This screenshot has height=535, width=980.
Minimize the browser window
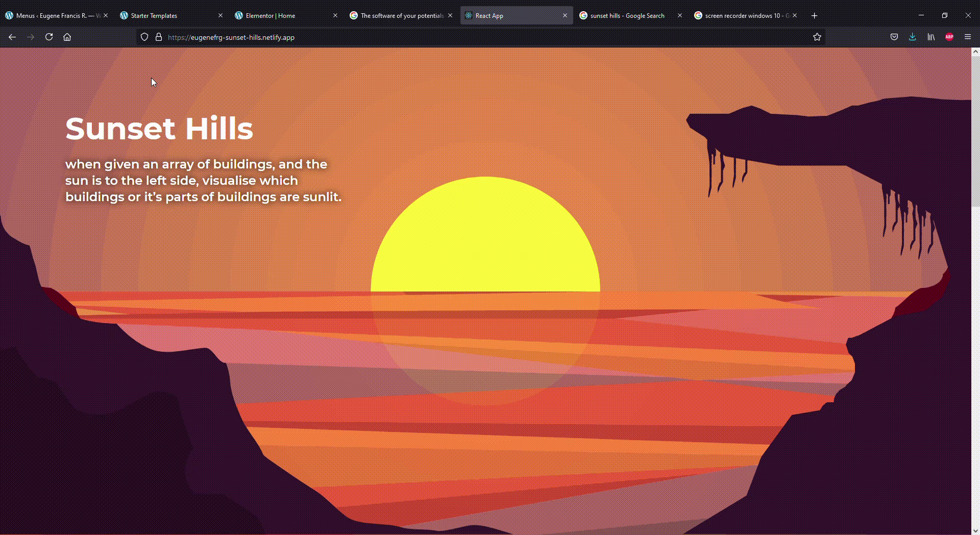pos(921,15)
